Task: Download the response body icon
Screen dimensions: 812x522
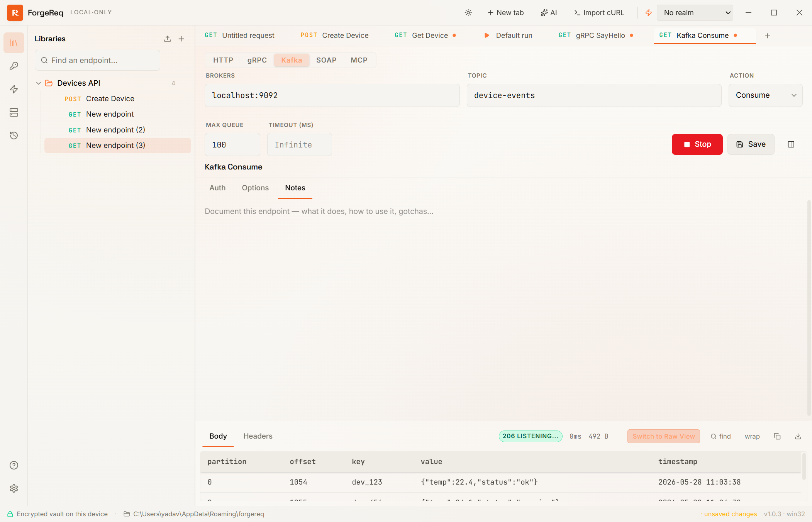Action: pyautogui.click(x=798, y=436)
